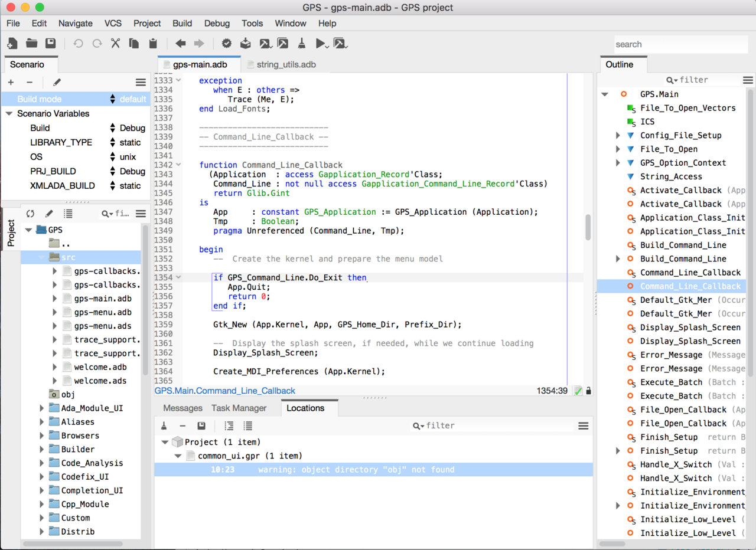Redo the last undone edit

pyautogui.click(x=97, y=44)
